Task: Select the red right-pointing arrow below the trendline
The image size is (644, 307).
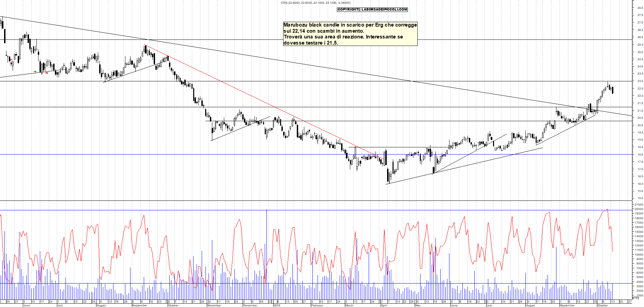Action: point(47,73)
